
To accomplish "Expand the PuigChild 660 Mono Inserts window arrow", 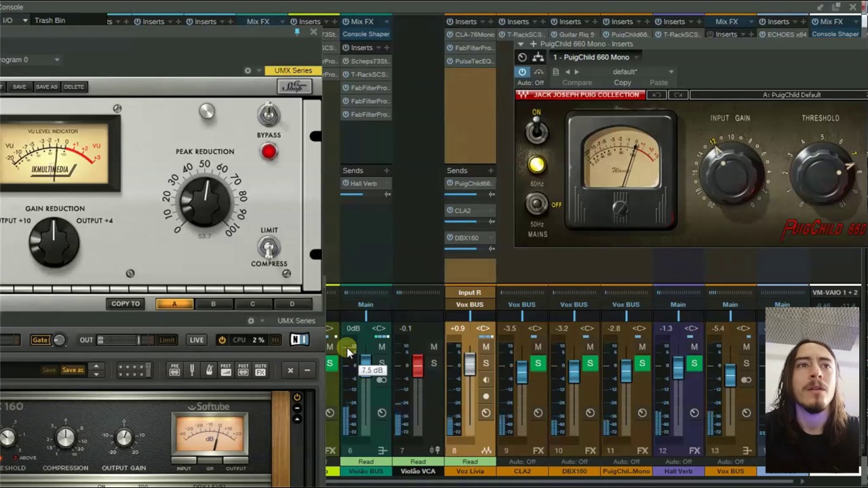I will [521, 44].
